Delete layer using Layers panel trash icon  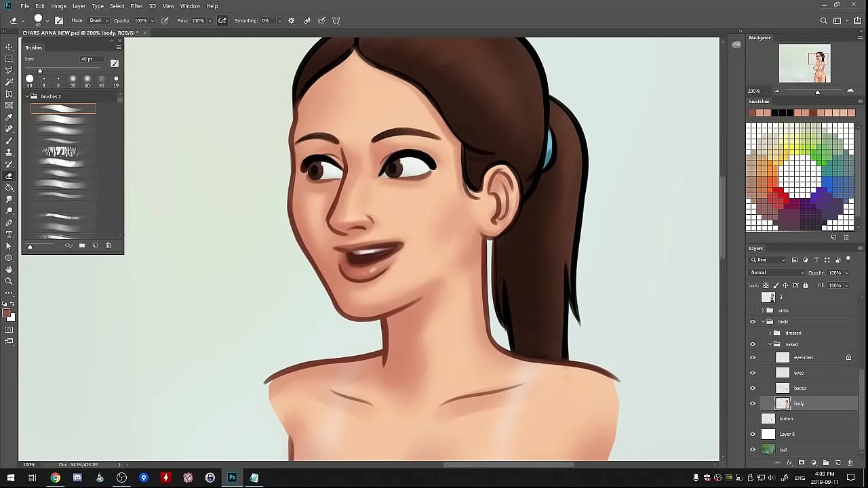pyautogui.click(x=850, y=463)
